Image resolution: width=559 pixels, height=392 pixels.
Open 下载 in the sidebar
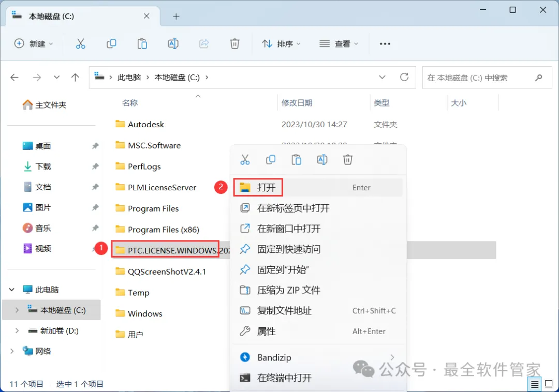[x=37, y=167]
